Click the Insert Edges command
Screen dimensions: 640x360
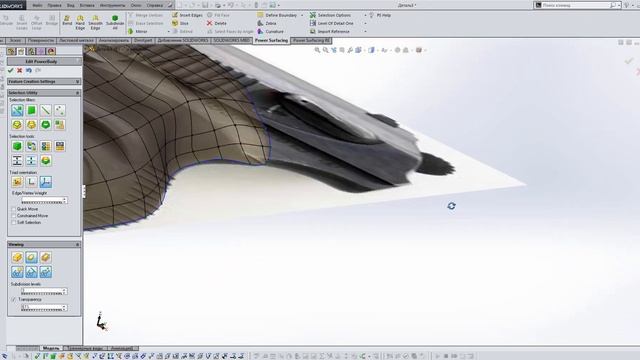(187, 15)
